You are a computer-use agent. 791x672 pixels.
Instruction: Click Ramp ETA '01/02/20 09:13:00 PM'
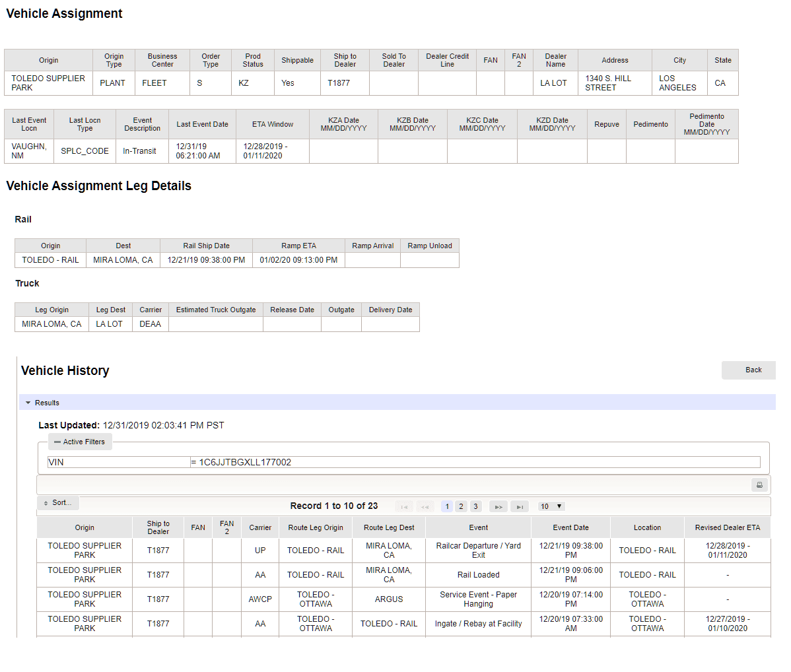point(298,260)
